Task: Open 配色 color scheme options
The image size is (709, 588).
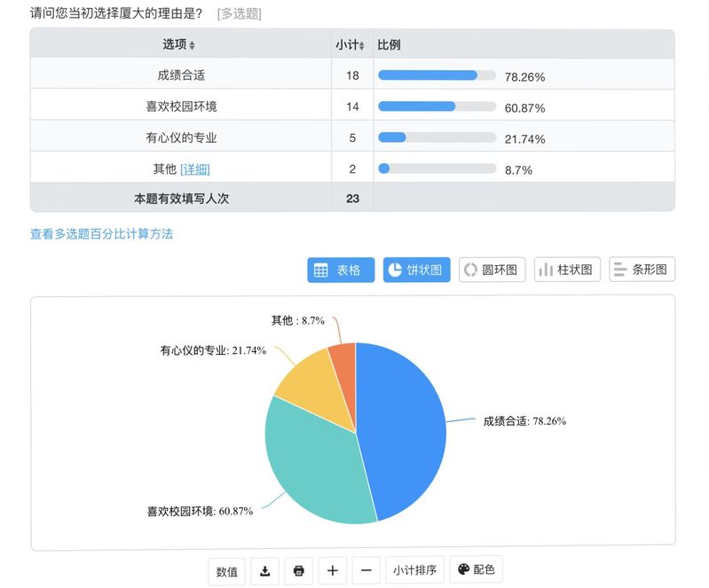Action: [x=477, y=569]
